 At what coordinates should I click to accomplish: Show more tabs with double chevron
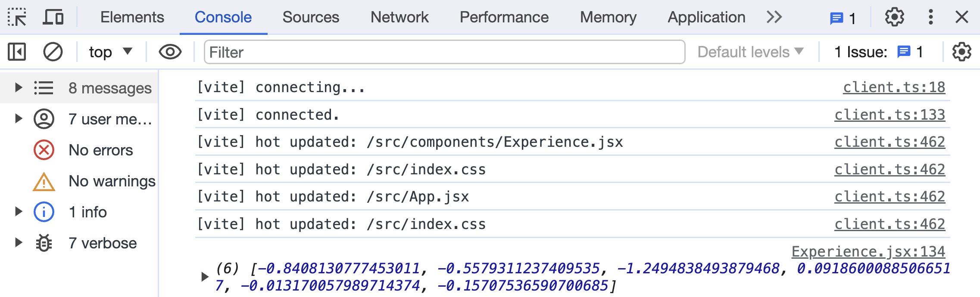774,17
